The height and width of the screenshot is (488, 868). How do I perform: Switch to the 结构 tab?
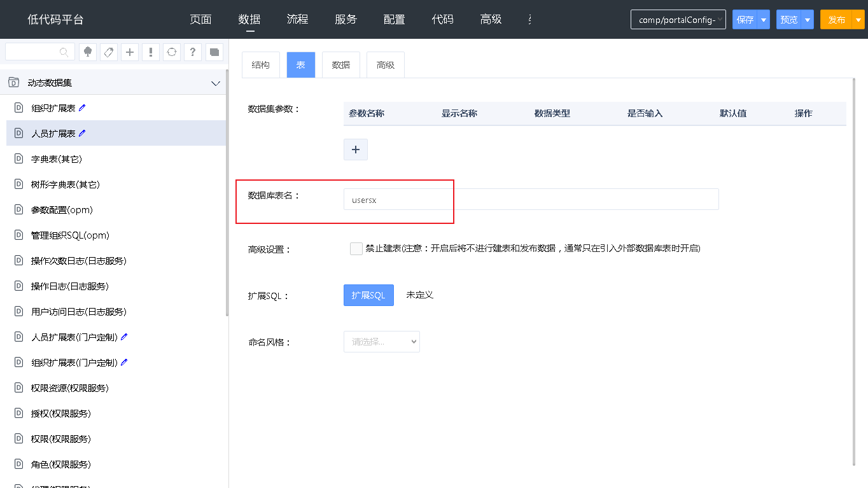261,65
